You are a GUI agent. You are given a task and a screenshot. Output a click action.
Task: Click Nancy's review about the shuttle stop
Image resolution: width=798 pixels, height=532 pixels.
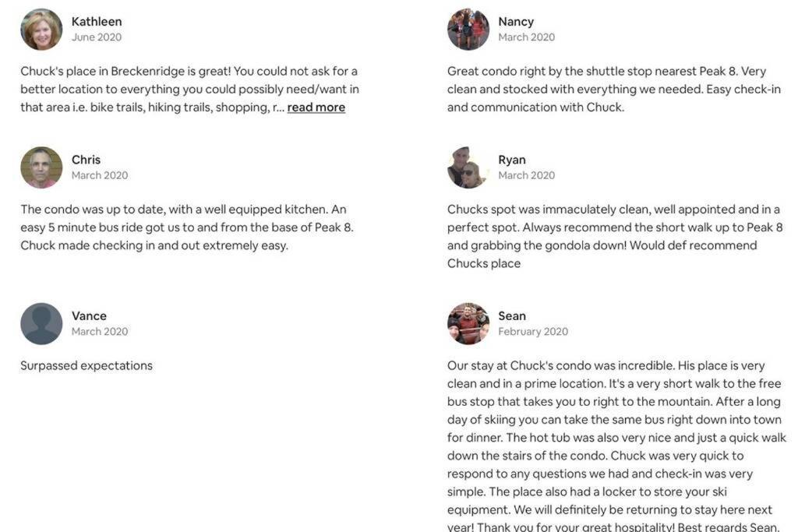pos(614,89)
